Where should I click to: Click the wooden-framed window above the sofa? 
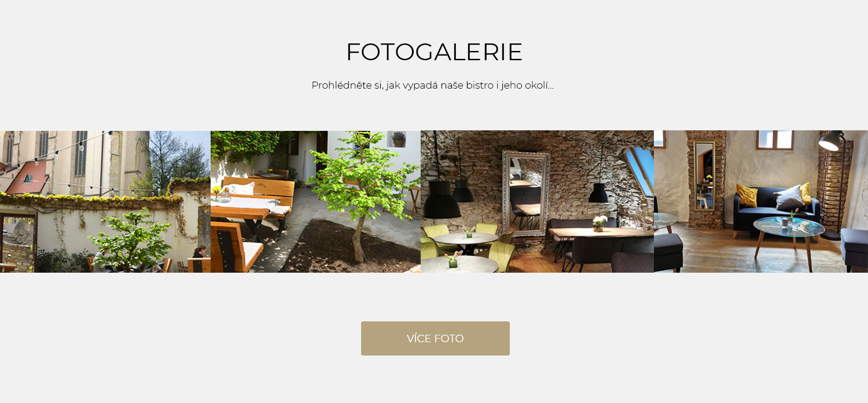(774, 140)
